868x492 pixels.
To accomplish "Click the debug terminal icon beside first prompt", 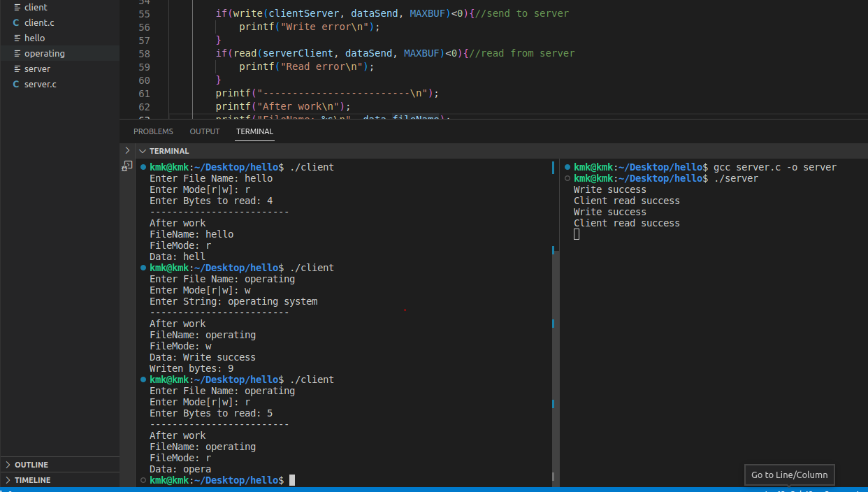I will [126, 166].
